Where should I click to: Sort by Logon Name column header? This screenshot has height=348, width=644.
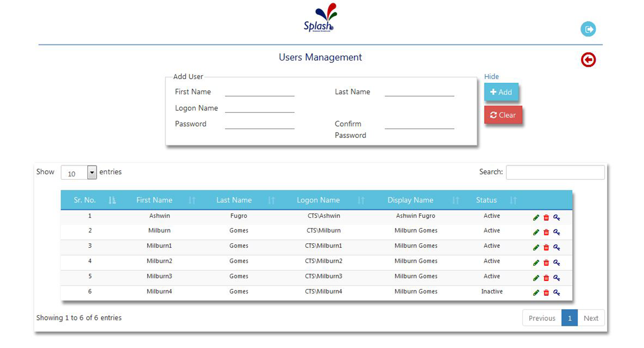[x=318, y=200]
